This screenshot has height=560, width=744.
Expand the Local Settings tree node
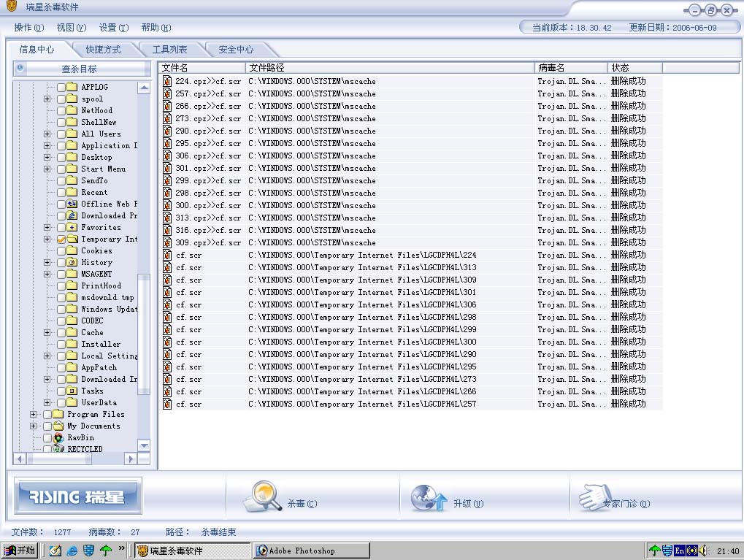tap(47, 356)
